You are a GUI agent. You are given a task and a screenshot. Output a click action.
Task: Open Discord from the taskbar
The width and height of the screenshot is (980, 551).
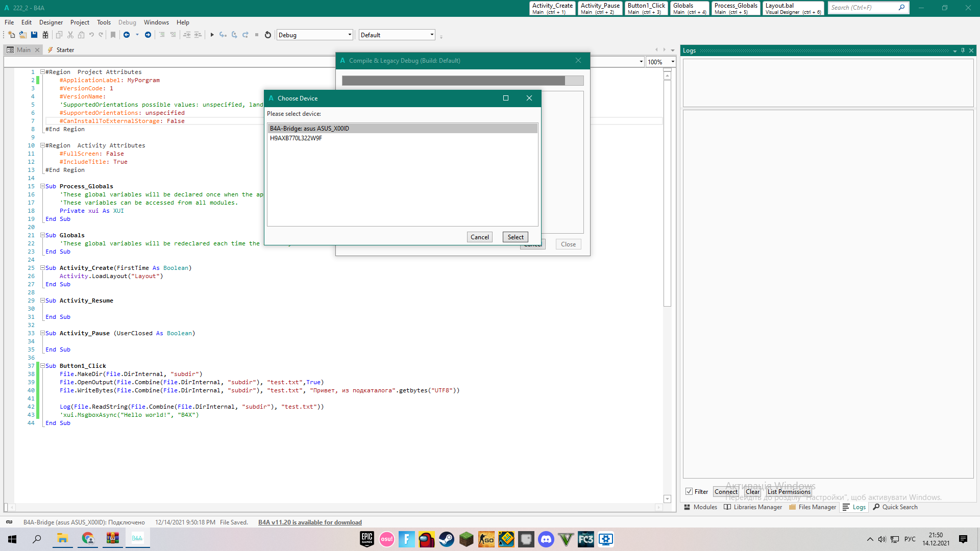point(546,539)
